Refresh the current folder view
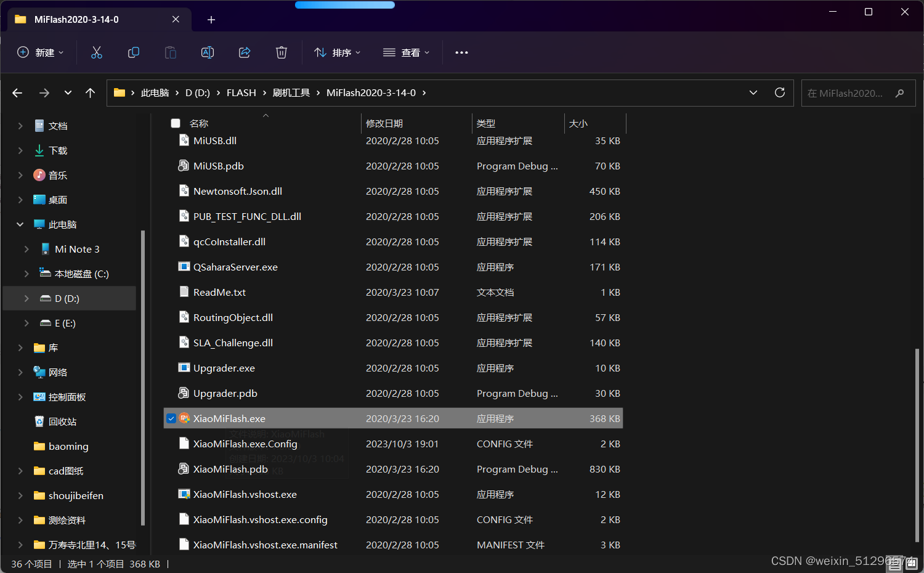 pyautogui.click(x=780, y=92)
